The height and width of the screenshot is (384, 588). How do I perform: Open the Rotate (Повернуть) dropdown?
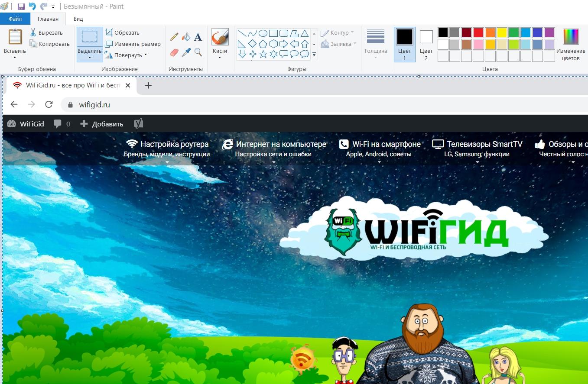126,55
